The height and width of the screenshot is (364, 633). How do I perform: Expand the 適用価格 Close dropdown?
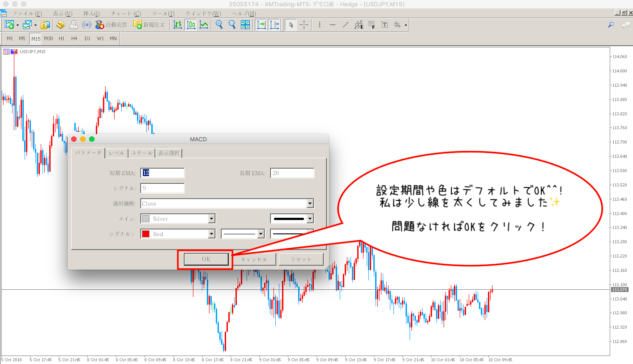310,203
